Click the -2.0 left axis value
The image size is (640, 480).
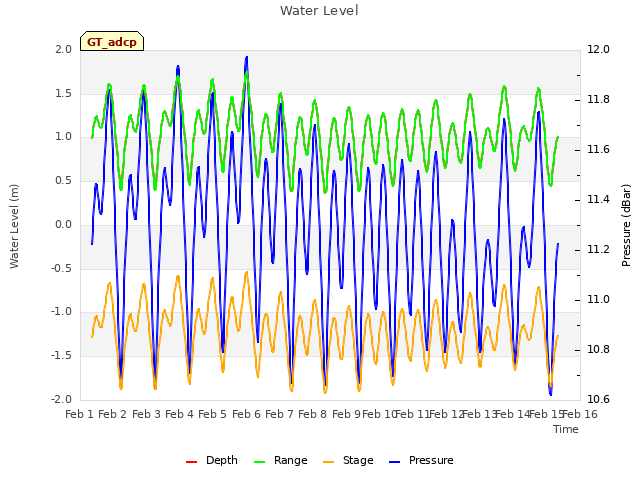[x=61, y=399]
